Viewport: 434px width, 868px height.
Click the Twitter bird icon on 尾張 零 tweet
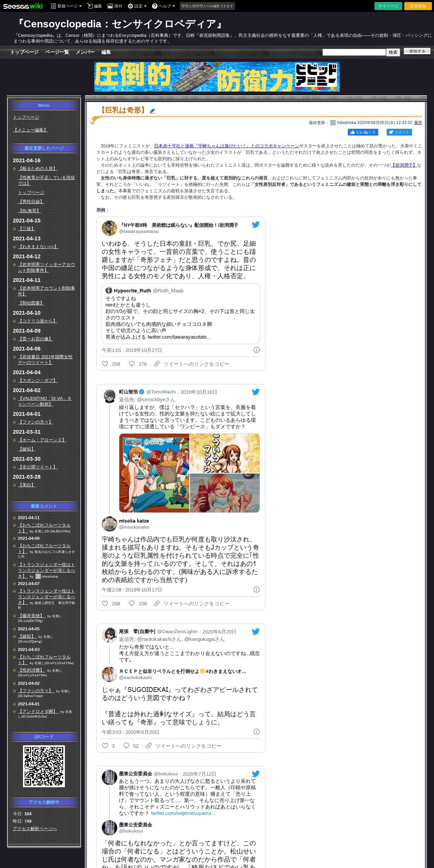tap(256, 632)
